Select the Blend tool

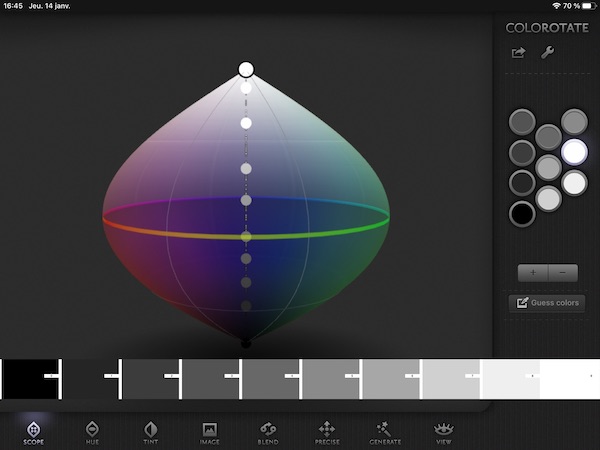[x=268, y=431]
